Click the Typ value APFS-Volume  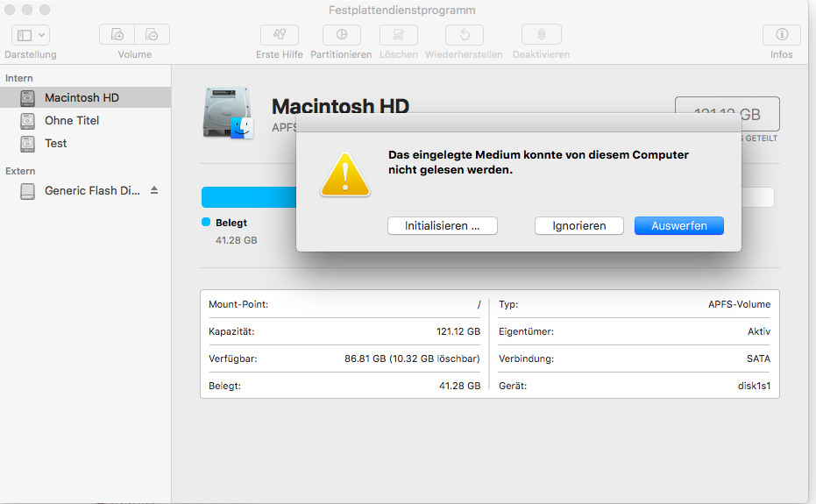pyautogui.click(x=739, y=304)
